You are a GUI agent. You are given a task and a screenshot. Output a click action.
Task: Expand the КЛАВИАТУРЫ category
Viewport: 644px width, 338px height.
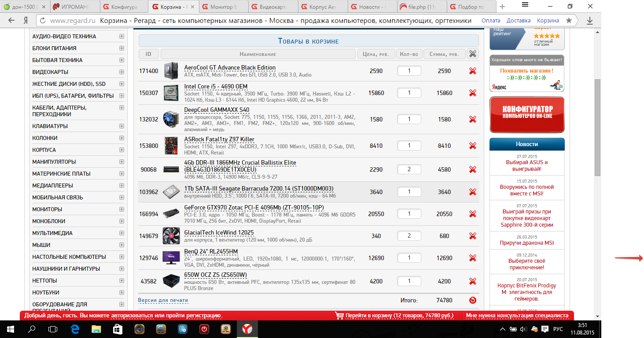(121, 126)
